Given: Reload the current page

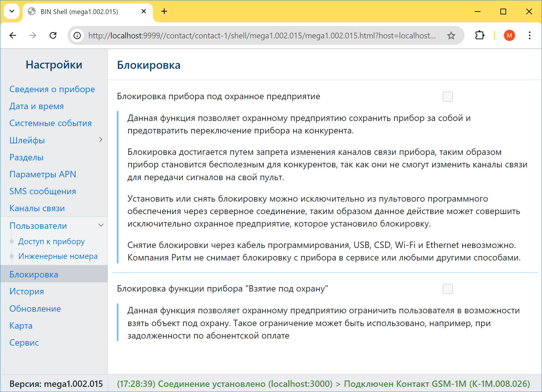Looking at the screenshot, I should point(53,36).
